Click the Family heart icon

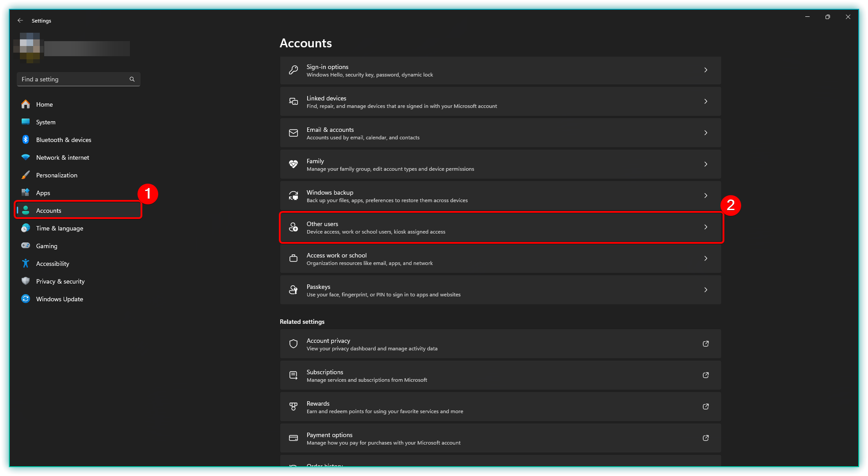pos(293,164)
